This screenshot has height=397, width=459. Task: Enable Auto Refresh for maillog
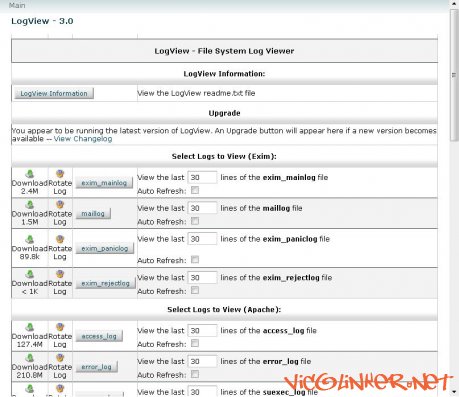195,221
